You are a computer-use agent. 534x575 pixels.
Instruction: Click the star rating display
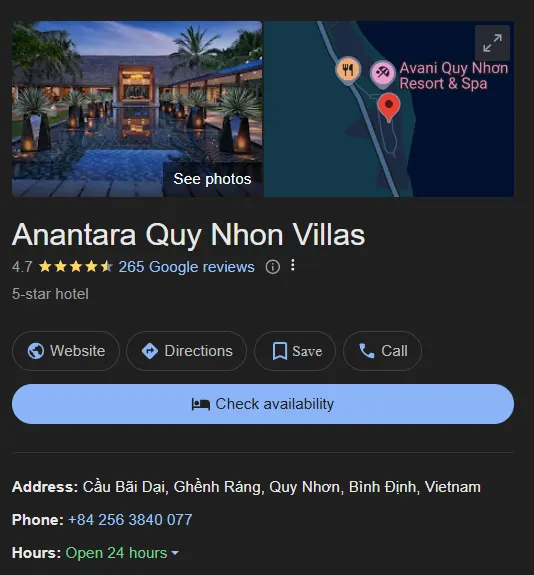tap(76, 267)
